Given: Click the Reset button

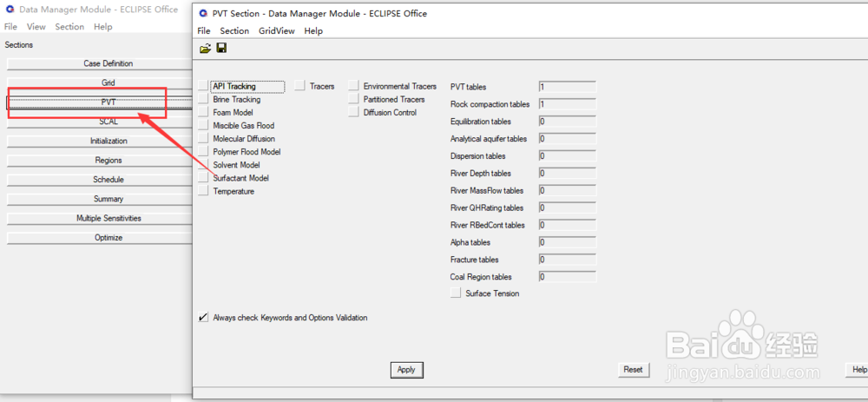Looking at the screenshot, I should pos(634,369).
